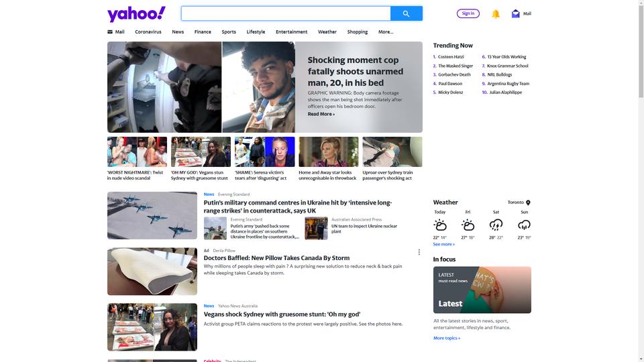Screen dimensions: 644x362
Task: Select trending topic Micky Dolenz
Action: [x=450, y=93]
